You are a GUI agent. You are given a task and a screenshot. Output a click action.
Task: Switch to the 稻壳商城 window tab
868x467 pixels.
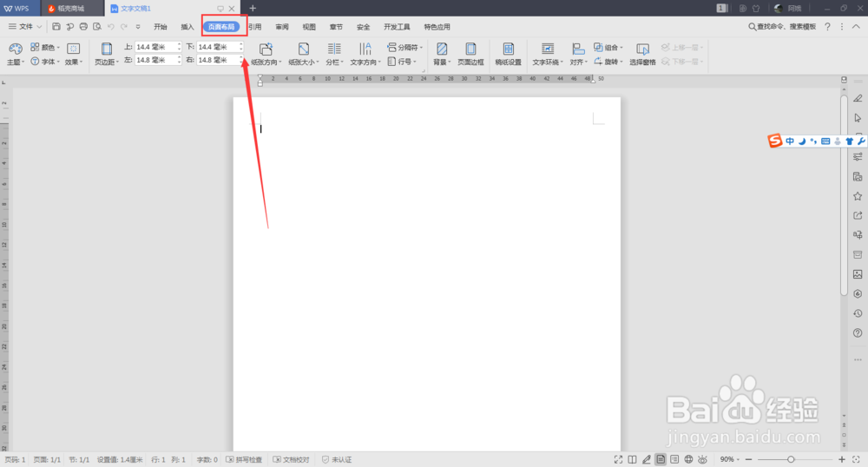[x=71, y=9]
